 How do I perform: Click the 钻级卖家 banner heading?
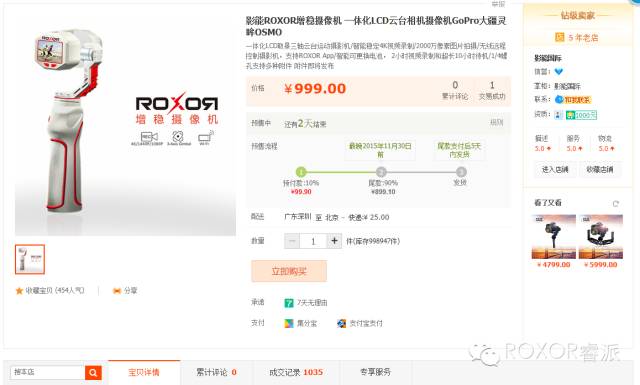click(578, 16)
